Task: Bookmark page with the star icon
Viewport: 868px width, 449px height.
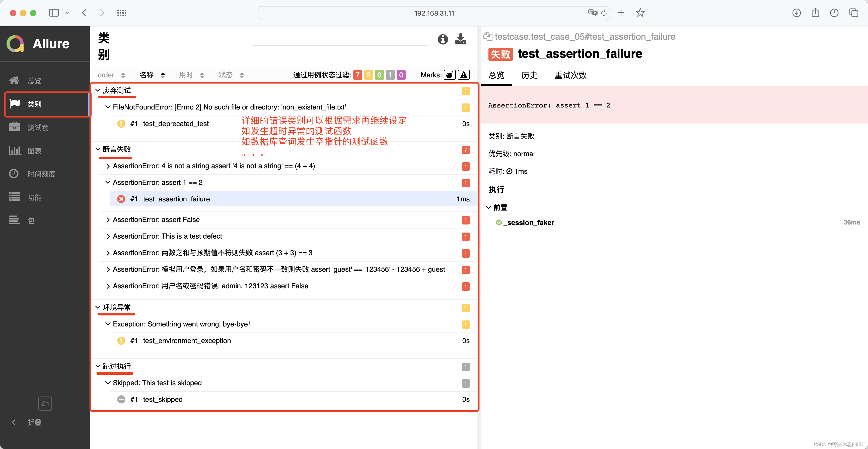Action: [x=640, y=13]
